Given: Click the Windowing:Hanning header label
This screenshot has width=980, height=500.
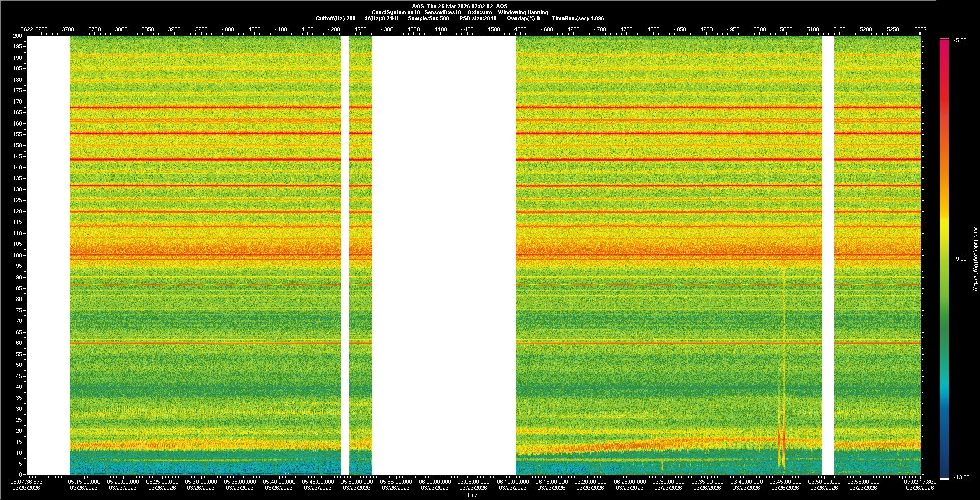Looking at the screenshot, I should coord(523,12).
